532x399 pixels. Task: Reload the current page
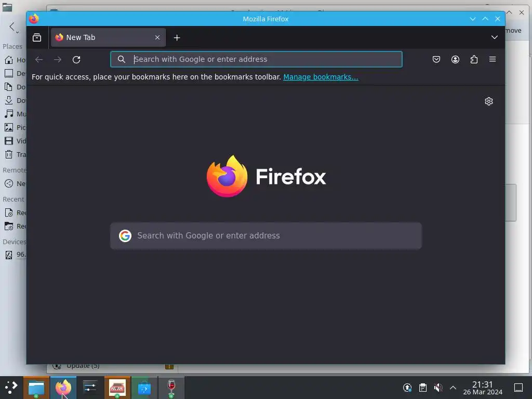(76, 60)
